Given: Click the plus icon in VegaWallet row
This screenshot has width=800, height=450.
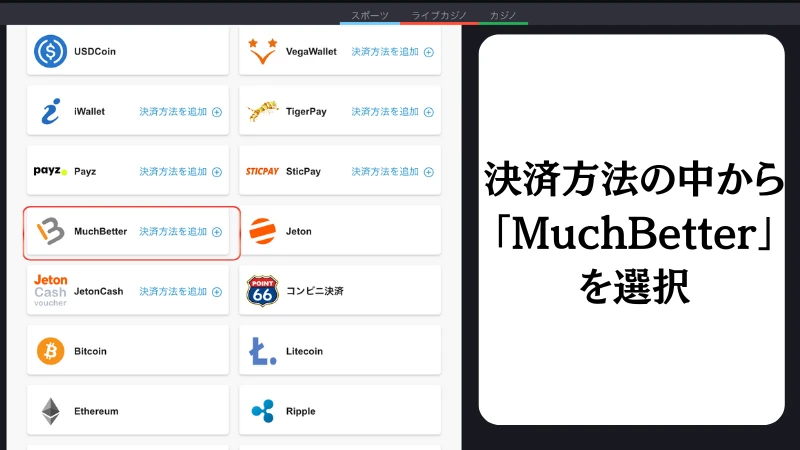Looking at the screenshot, I should click(429, 52).
